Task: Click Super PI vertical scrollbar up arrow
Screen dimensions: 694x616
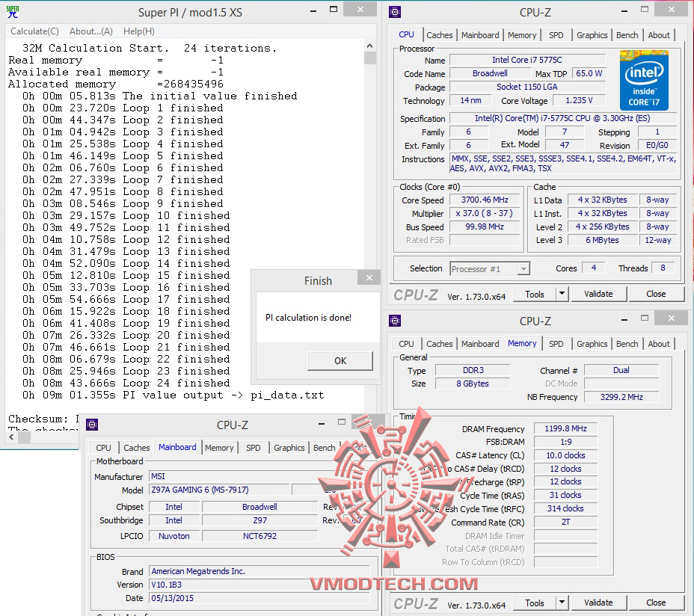Action: coord(370,46)
